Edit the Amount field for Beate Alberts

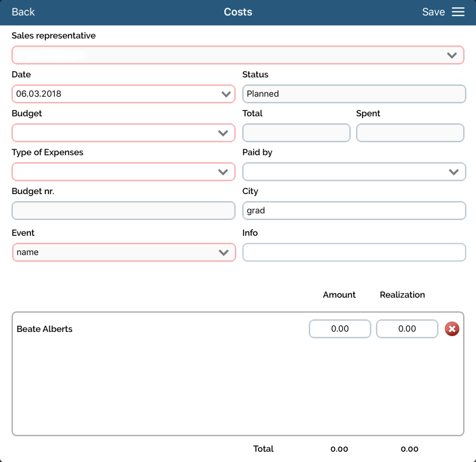tap(340, 329)
